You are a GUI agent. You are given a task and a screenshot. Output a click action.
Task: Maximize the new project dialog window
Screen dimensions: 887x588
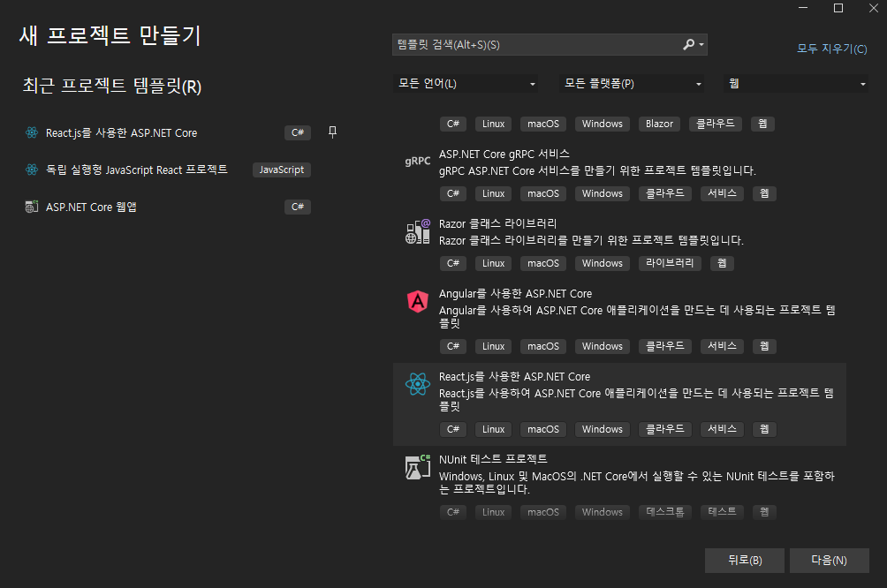838,8
